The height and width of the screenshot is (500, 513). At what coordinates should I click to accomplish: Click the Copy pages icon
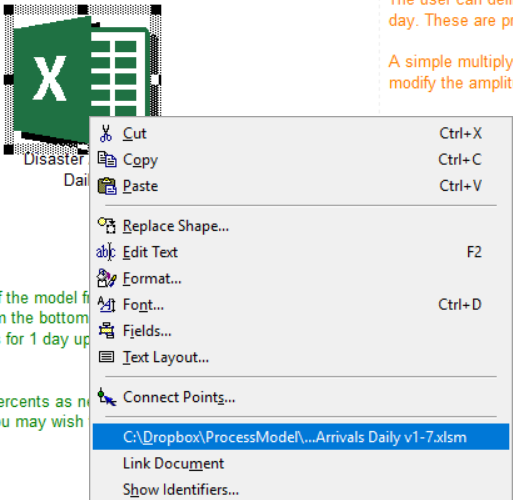(107, 160)
